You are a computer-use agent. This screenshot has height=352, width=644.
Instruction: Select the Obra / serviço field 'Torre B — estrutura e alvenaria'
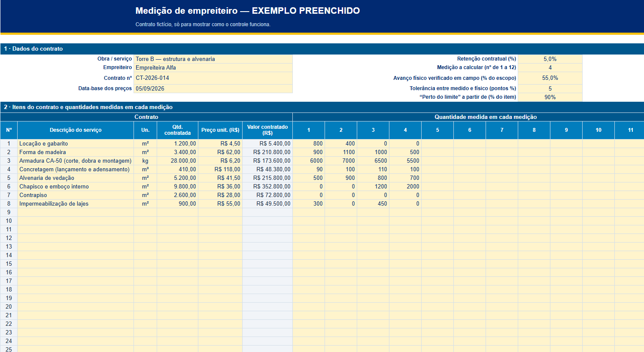point(213,59)
